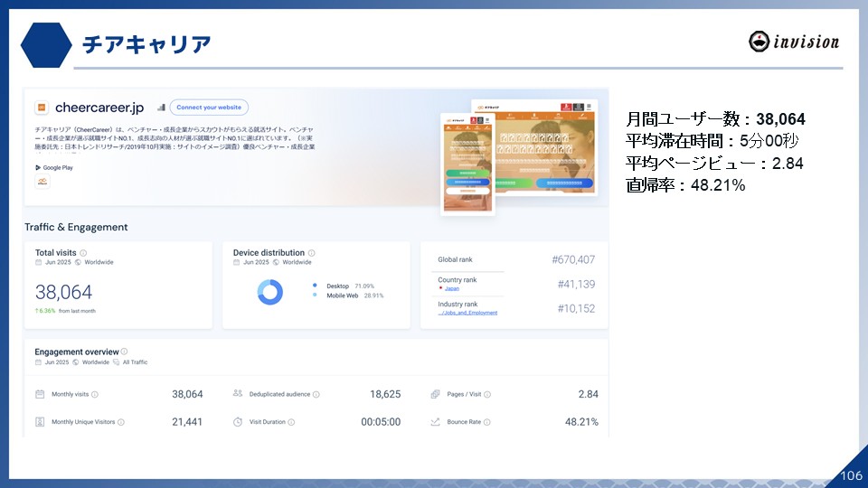Click the Monthly visits calendar icon
This screenshot has width=868, height=488.
coord(40,394)
